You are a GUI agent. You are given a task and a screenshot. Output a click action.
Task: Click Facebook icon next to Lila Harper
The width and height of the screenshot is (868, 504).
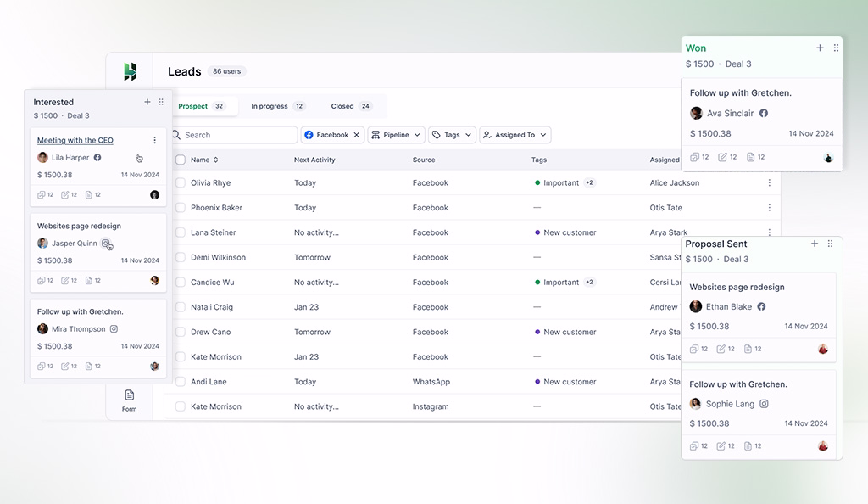(97, 157)
